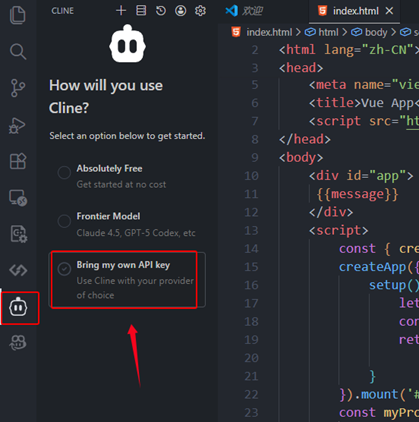Switch to the index.html editor tab
Image resolution: width=419 pixels, height=422 pixels.
[x=355, y=11]
